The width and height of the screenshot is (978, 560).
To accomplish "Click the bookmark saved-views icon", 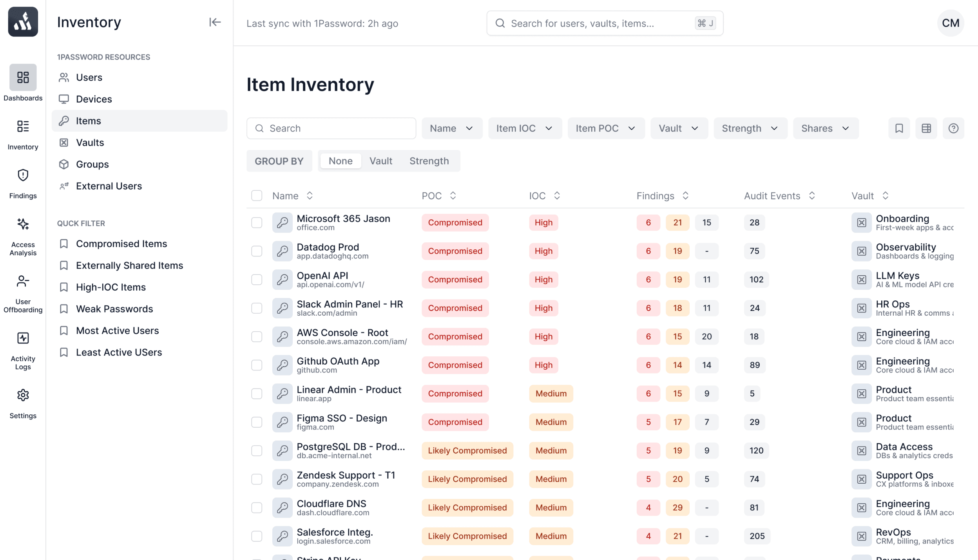I will click(899, 128).
